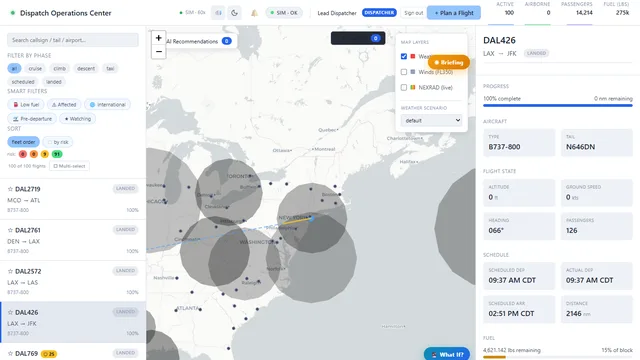Screen dimensions: 640x360
Task: Click orange risk count badge
Action: click(x=33, y=154)
